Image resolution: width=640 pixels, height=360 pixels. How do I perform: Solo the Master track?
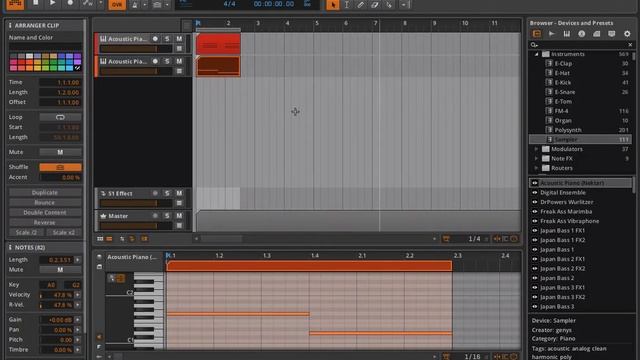click(167, 216)
